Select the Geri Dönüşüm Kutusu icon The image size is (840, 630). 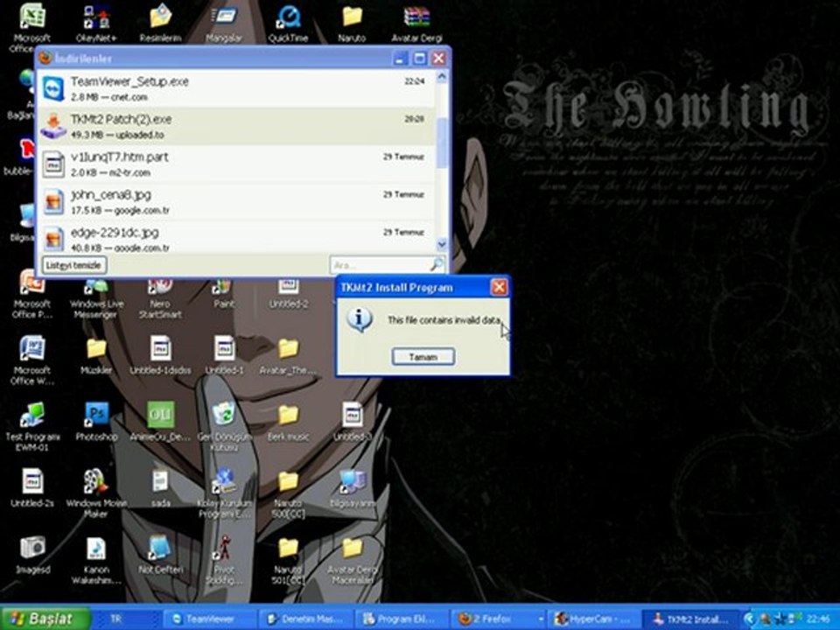(x=225, y=426)
